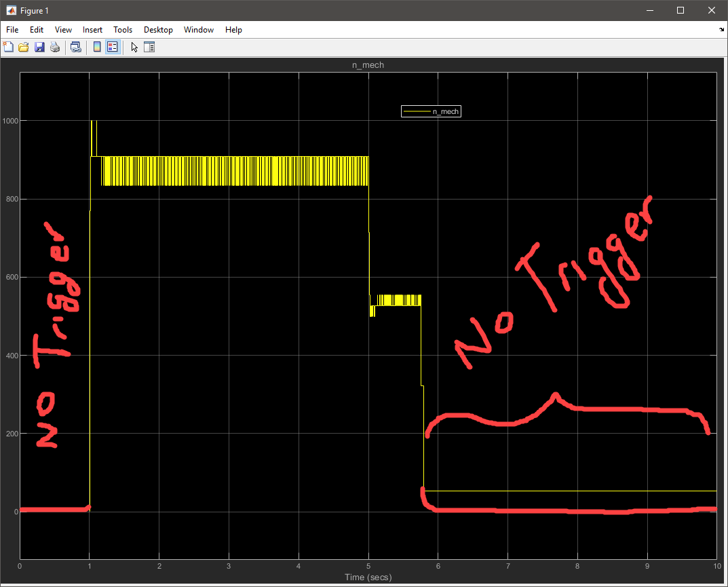Click the dock figure arrow at menu bar right
The width and height of the screenshot is (728, 587).
click(721, 30)
